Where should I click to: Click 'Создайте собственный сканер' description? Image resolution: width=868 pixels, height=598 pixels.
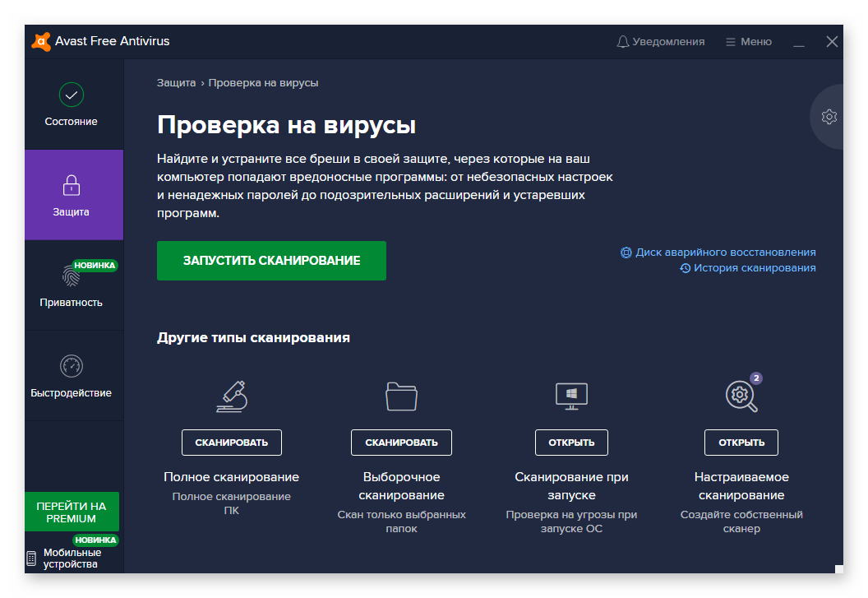tap(741, 522)
